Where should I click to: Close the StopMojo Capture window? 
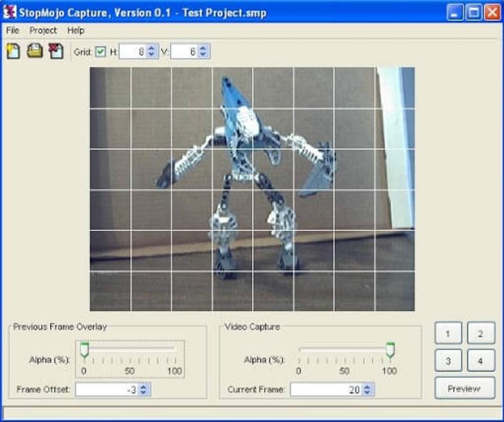click(492, 12)
